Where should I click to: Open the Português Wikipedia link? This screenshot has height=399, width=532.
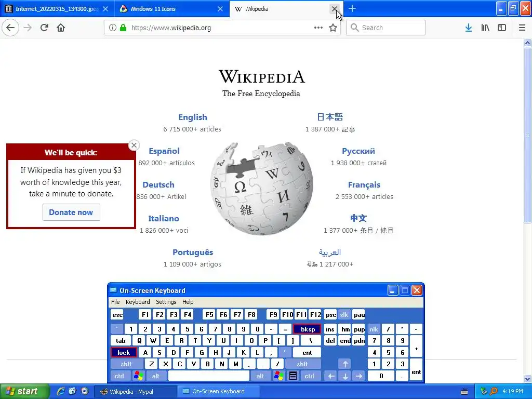193,252
